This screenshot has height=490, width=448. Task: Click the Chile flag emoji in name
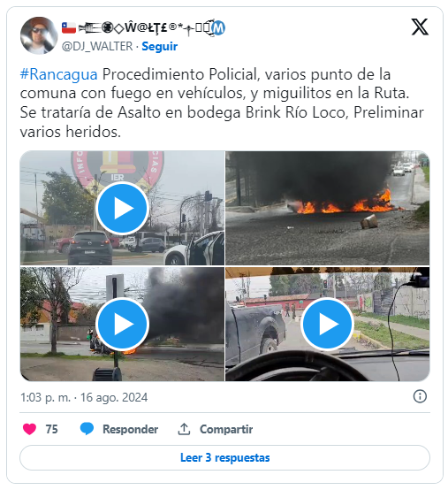pos(69,27)
